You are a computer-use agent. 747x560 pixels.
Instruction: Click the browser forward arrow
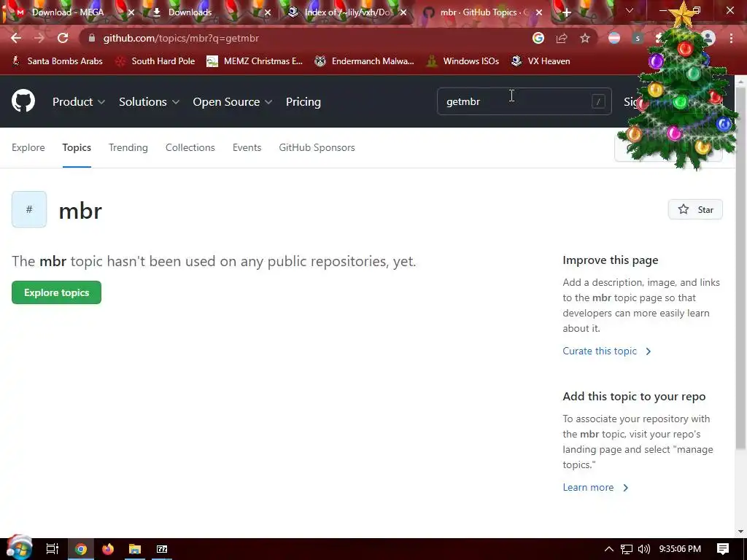pos(39,38)
